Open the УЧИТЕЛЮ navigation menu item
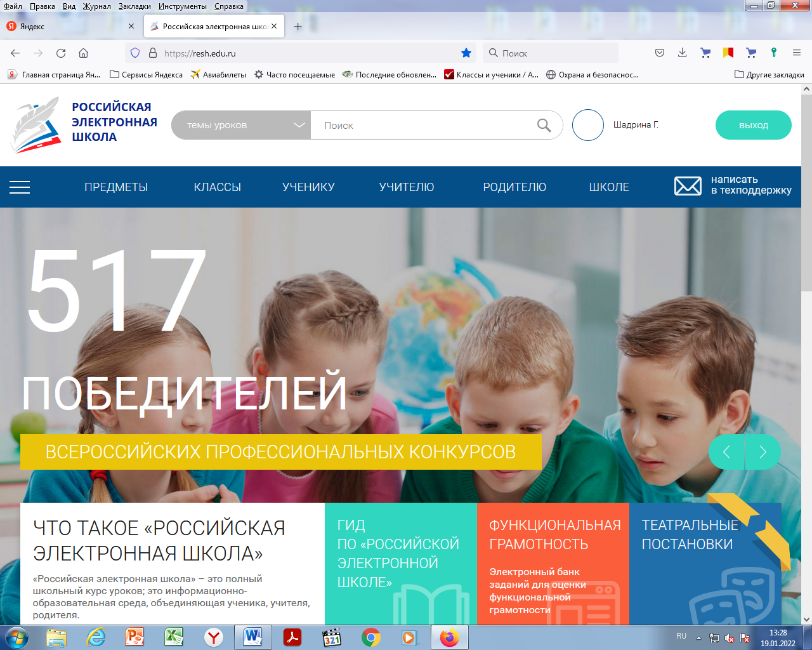Viewport: 812px width, 650px height. point(407,187)
